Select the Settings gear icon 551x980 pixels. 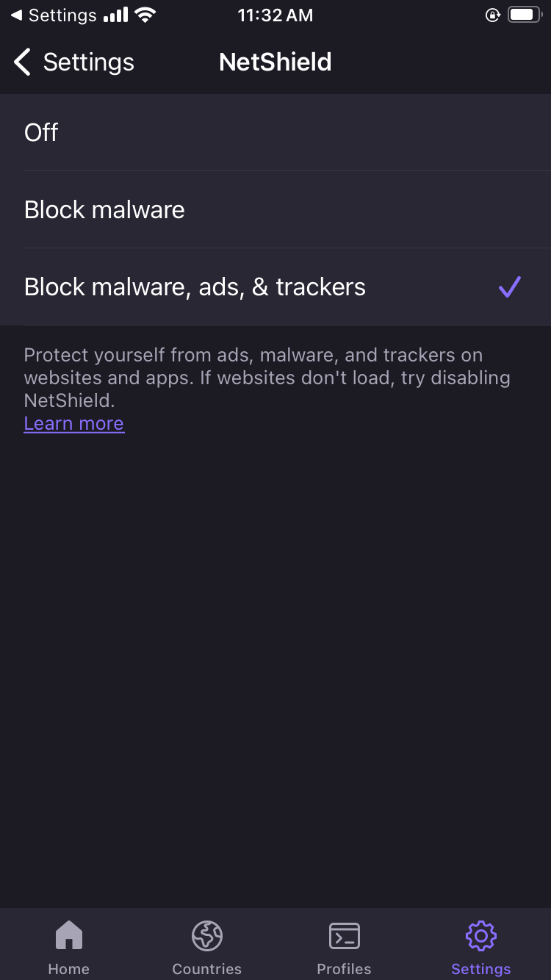tap(480, 936)
